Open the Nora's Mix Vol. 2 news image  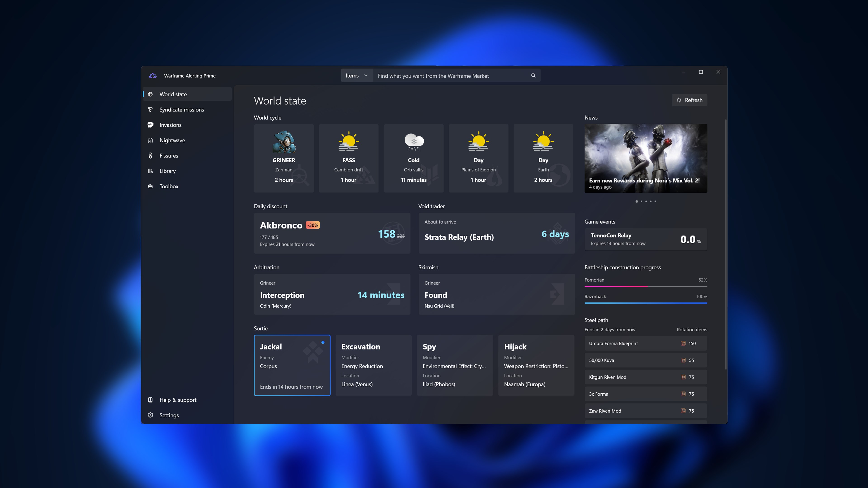pos(646,158)
